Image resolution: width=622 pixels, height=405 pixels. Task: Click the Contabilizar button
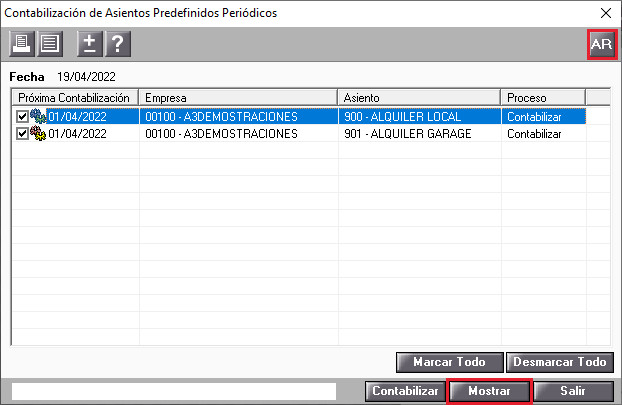click(405, 391)
